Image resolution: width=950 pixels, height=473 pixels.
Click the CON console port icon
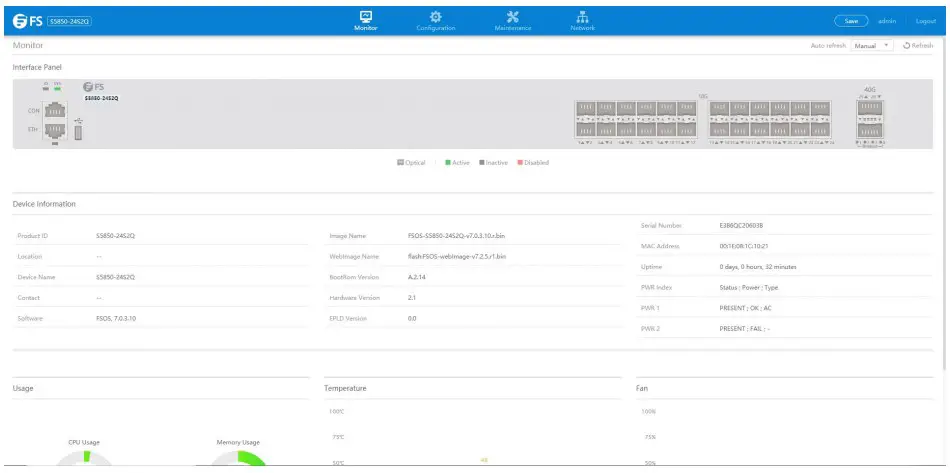click(54, 111)
